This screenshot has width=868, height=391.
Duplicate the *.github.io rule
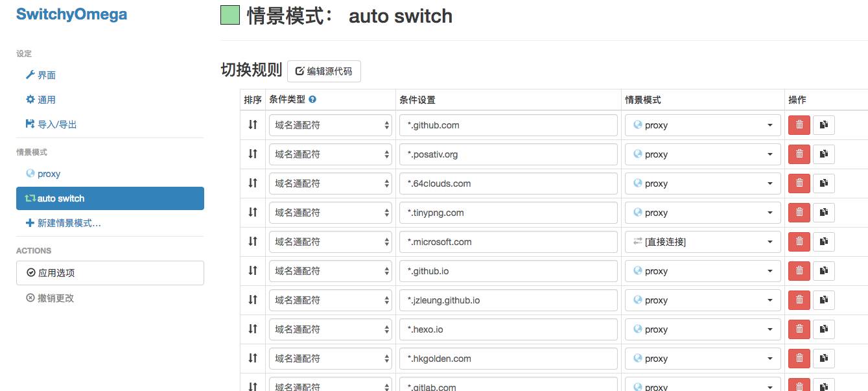click(x=824, y=271)
